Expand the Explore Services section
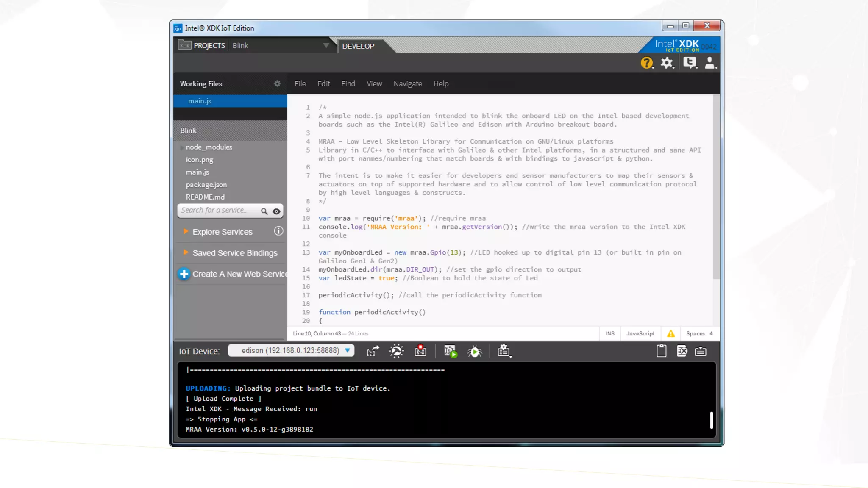 tap(222, 232)
